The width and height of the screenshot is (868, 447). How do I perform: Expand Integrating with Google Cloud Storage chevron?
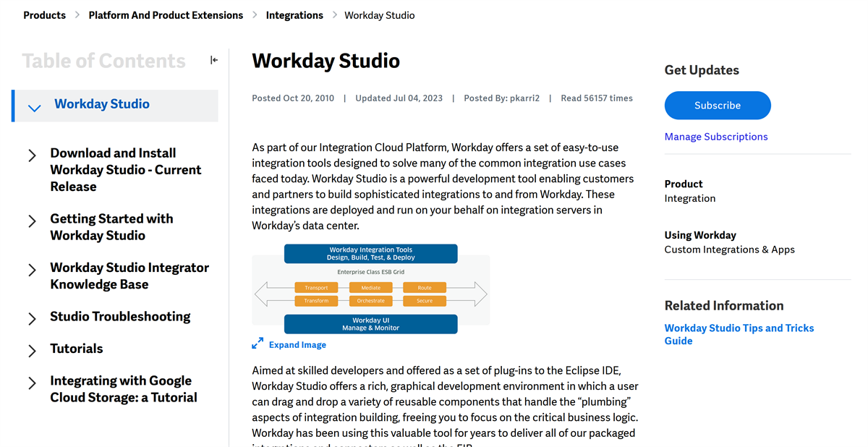[32, 383]
